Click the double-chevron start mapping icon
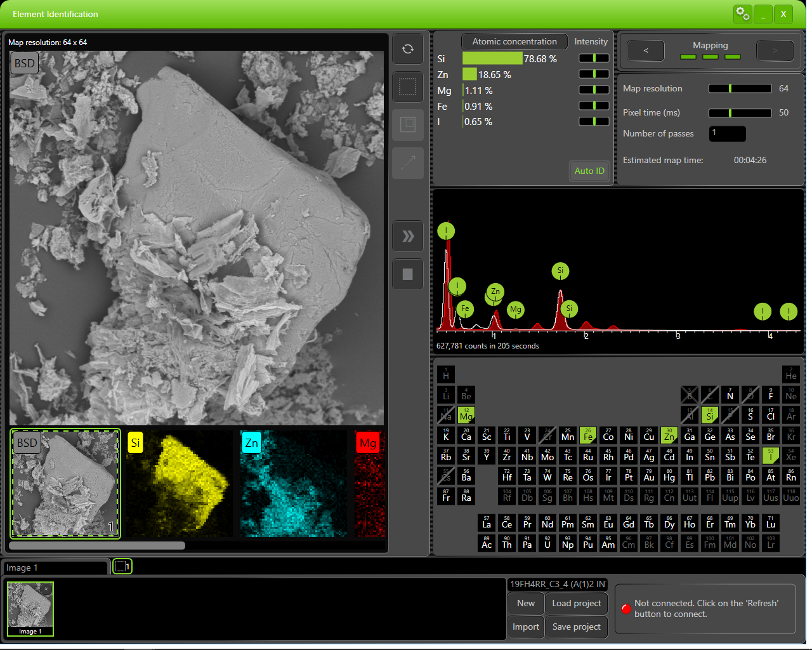 pyautogui.click(x=407, y=236)
